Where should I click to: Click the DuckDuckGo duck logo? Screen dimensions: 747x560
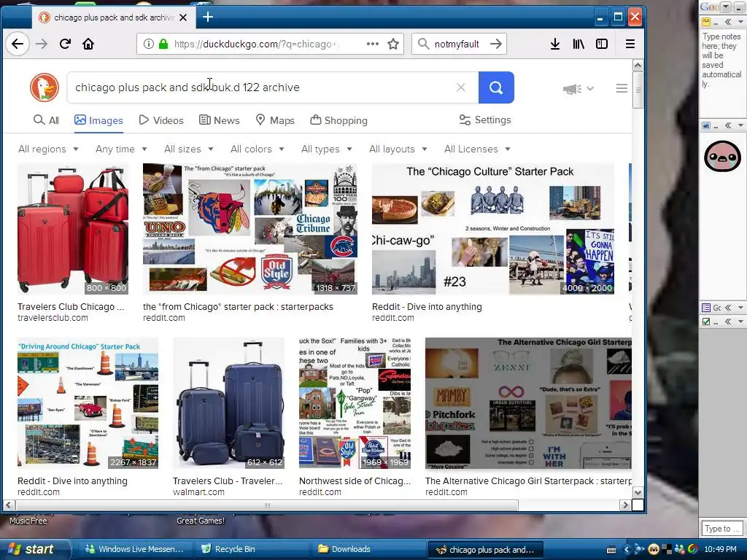coord(44,87)
